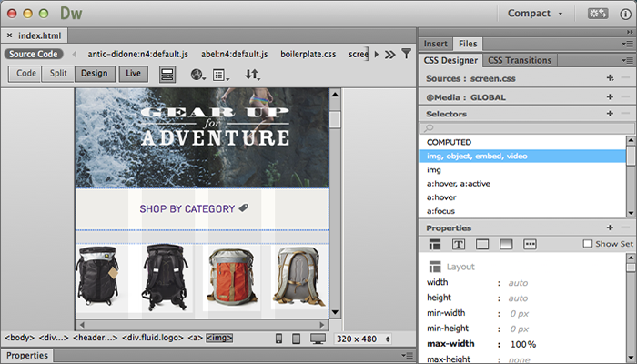The image size is (637, 364).
Task: Select the <img> tag in tag selector
Action: click(219, 338)
